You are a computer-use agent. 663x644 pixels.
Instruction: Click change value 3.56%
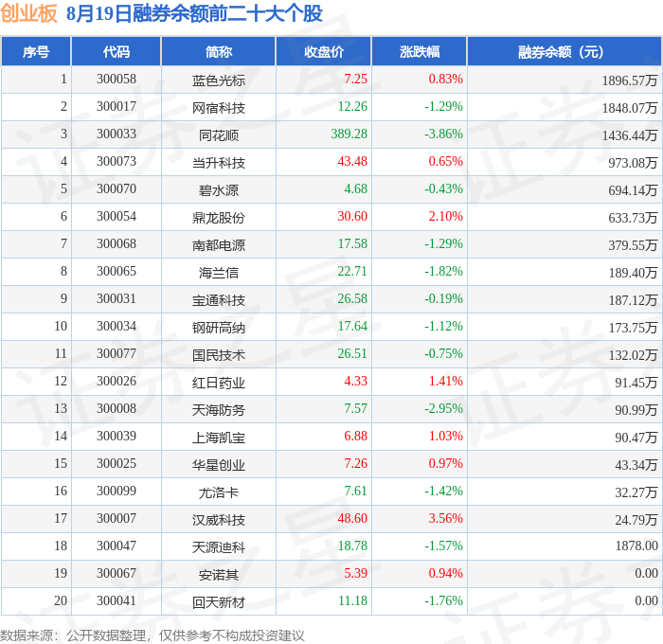pyautogui.click(x=446, y=519)
